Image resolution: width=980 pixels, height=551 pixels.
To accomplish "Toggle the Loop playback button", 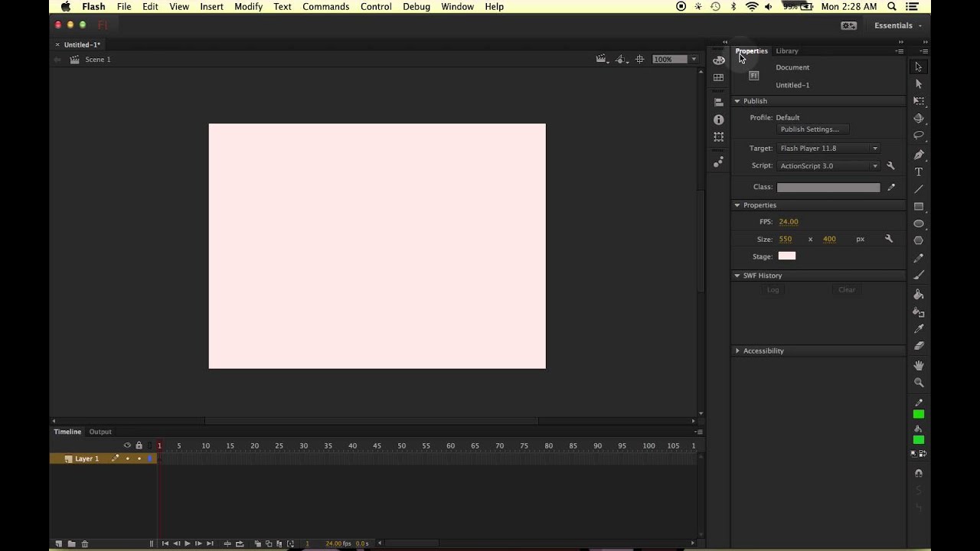I will coord(240,543).
